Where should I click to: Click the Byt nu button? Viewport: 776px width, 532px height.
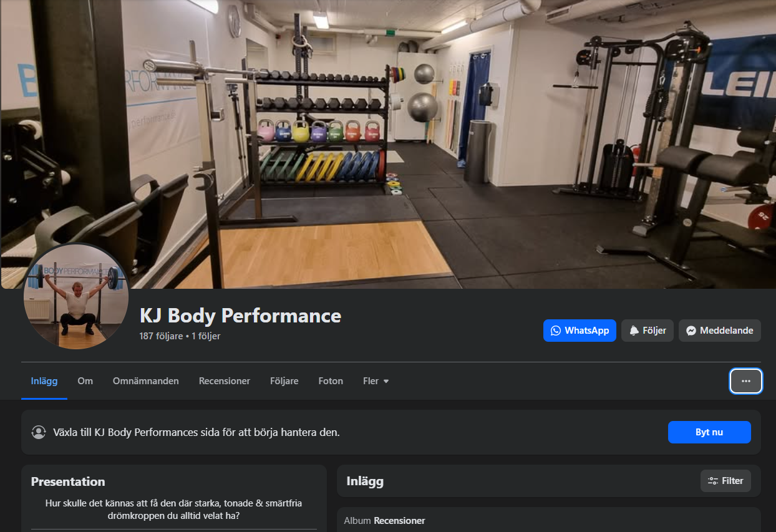709,432
